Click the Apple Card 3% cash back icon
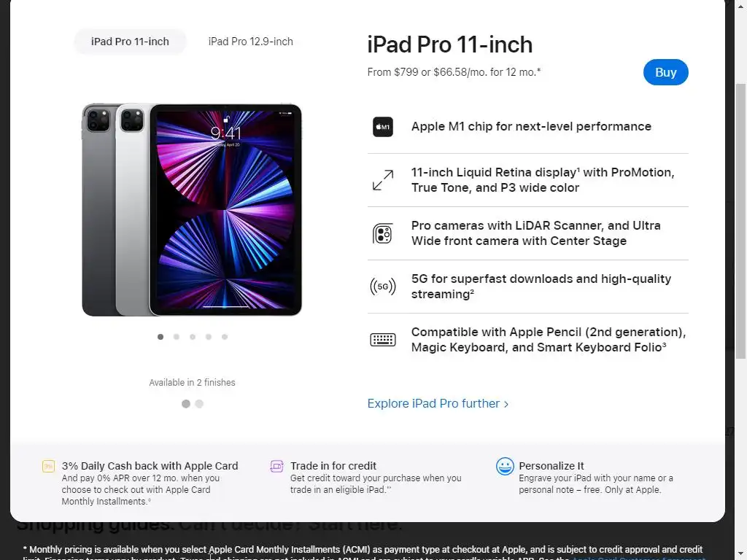 [x=48, y=466]
